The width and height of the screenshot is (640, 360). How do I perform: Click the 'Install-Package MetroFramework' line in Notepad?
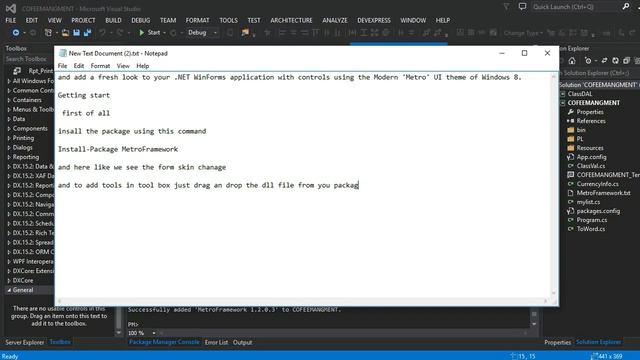click(118, 149)
